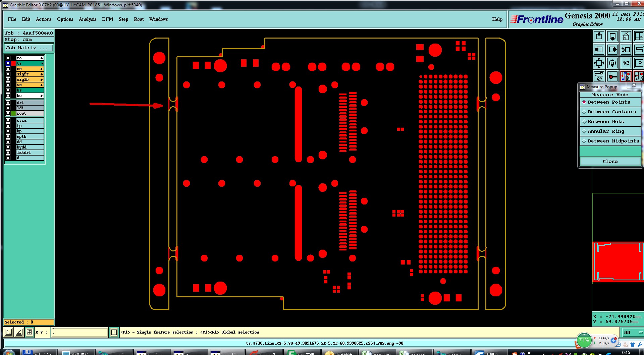Open the Step menu
The image size is (644, 355).
click(x=123, y=19)
